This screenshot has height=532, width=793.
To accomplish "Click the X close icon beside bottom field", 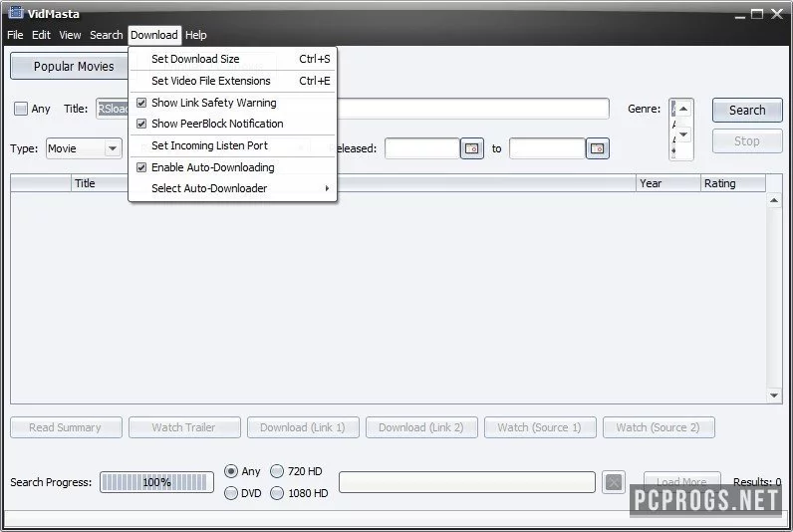I will click(x=614, y=482).
